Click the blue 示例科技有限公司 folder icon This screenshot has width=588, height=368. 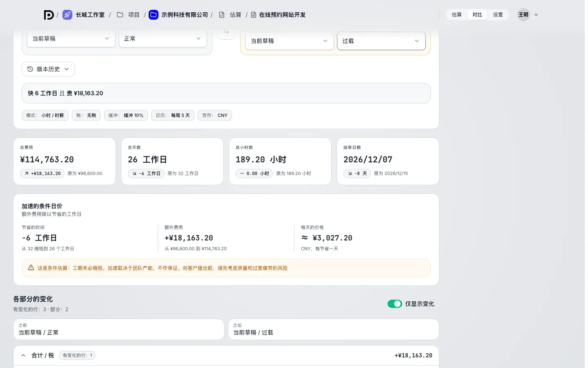[154, 15]
